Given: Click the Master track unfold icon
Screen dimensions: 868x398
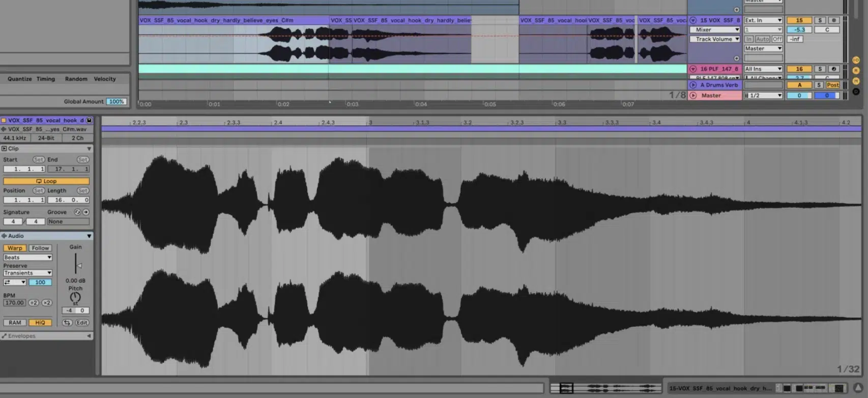Looking at the screenshot, I should (693, 96).
